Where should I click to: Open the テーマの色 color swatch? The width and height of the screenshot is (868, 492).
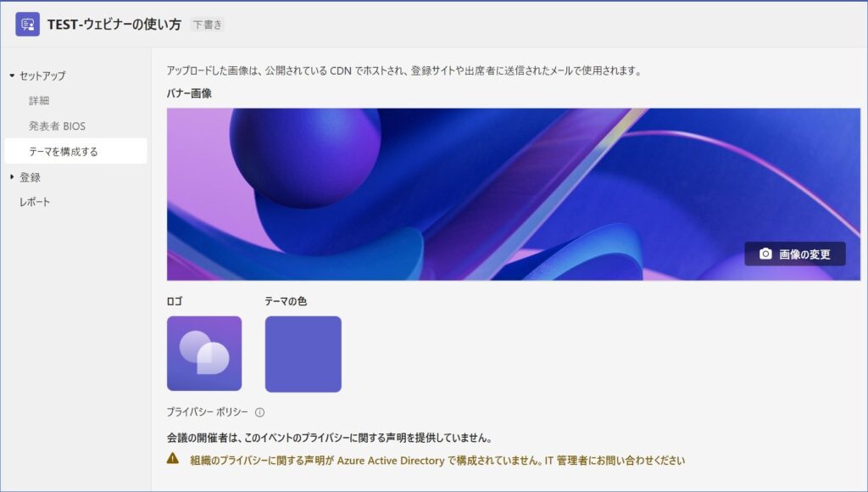(303, 354)
